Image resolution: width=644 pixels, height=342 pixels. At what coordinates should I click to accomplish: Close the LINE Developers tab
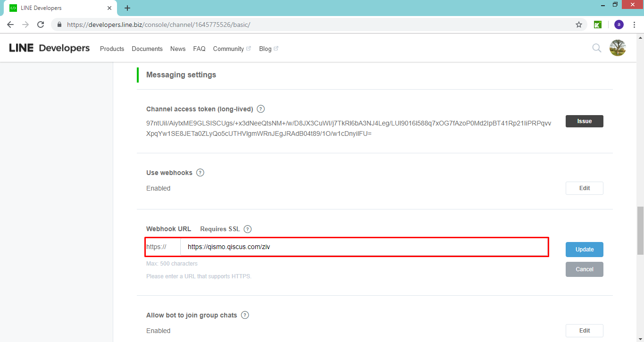point(109,8)
